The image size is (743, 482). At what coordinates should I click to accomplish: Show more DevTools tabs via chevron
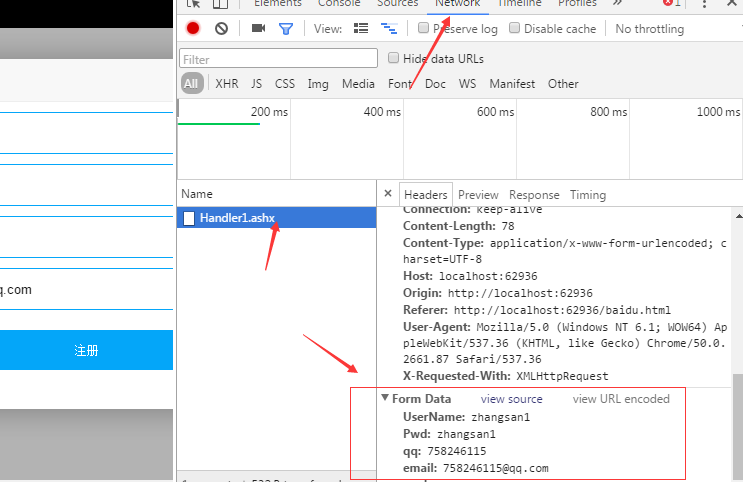click(617, 4)
